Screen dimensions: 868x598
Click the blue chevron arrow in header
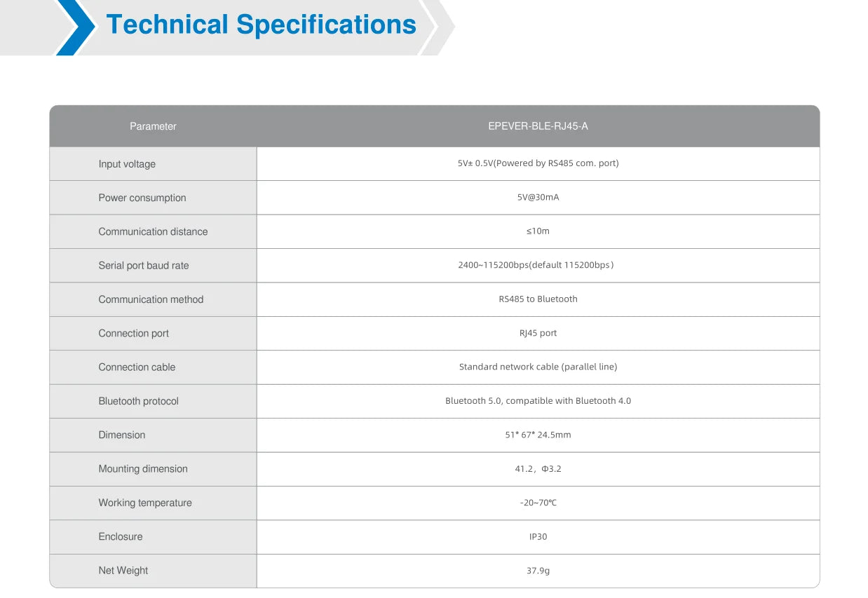tap(77, 27)
